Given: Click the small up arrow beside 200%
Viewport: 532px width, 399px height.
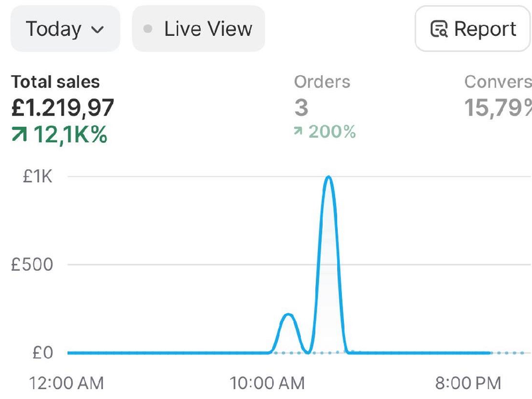Looking at the screenshot, I should (x=299, y=132).
